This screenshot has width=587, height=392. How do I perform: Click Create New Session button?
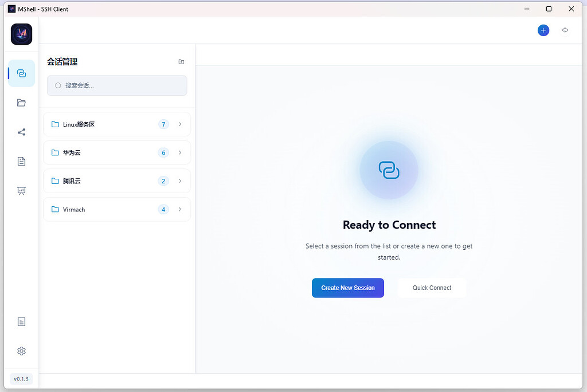[348, 288]
